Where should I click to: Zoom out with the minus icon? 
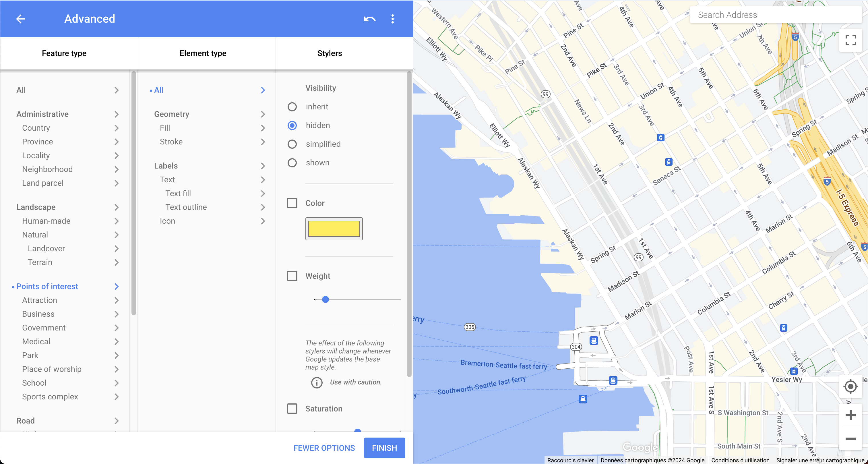pyautogui.click(x=850, y=439)
